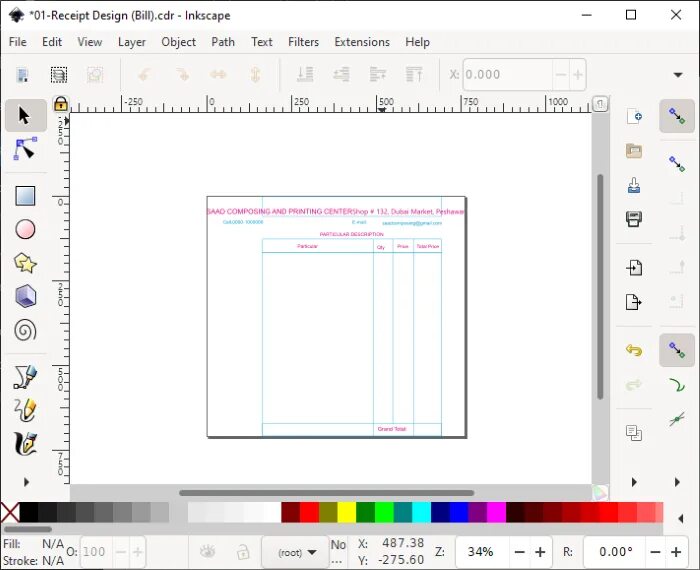Click the no-color X swatch
This screenshot has height=570, width=700.
9,512
